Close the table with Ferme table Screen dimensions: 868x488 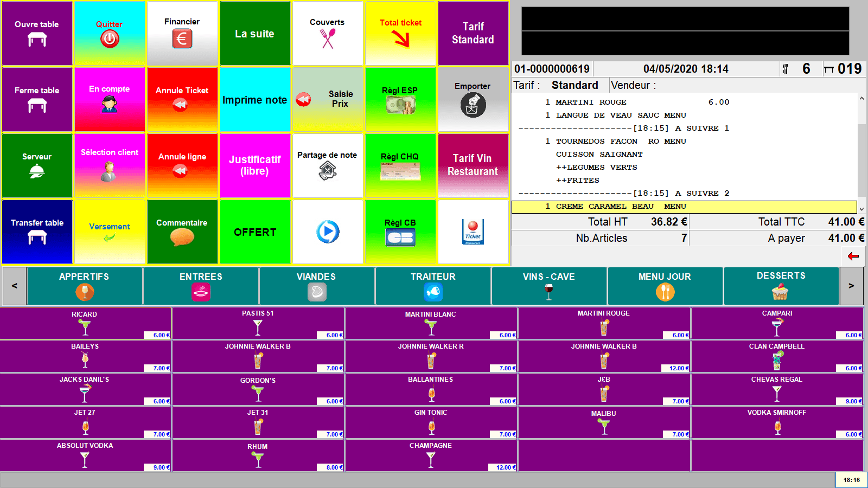click(x=37, y=99)
